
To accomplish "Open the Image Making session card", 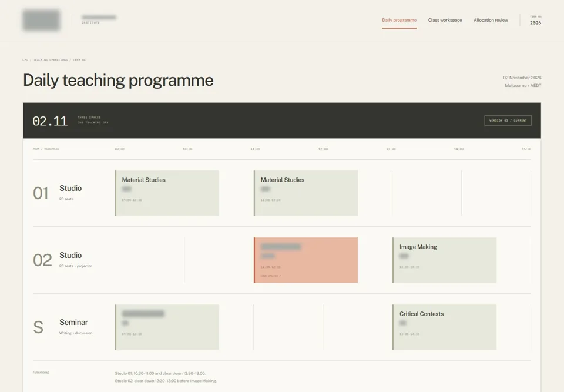I will point(444,260).
